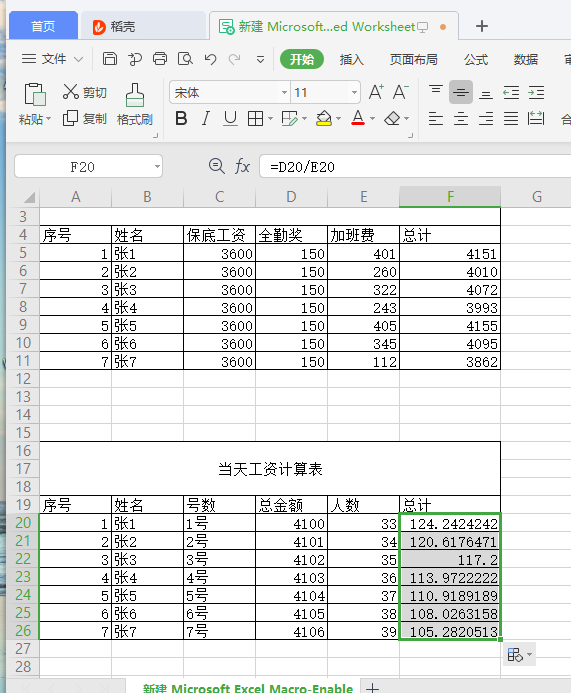This screenshot has width=571, height=693.
Task: Click the Save icon in quick toolbar
Action: [110, 59]
